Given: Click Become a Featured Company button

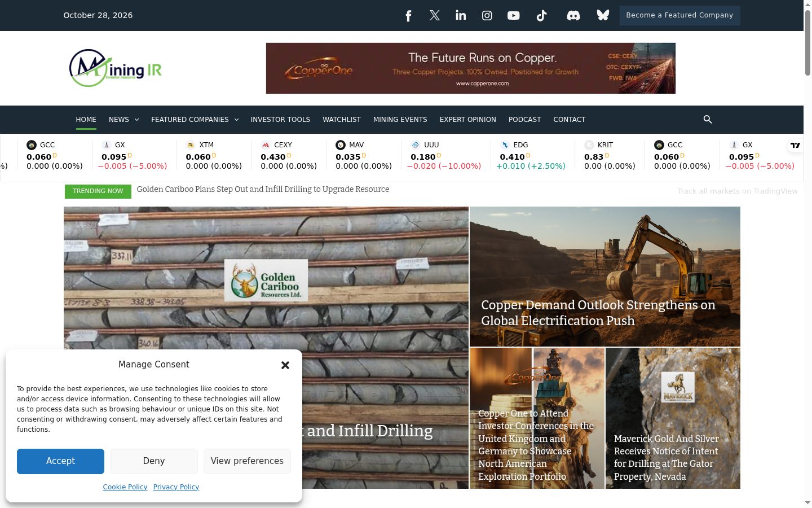Looking at the screenshot, I should 679,15.
